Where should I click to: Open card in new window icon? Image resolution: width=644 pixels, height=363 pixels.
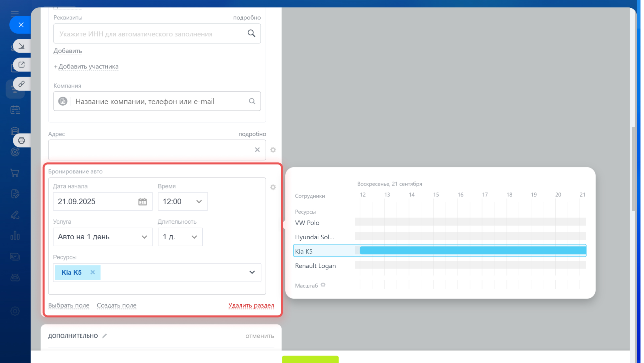(22, 65)
